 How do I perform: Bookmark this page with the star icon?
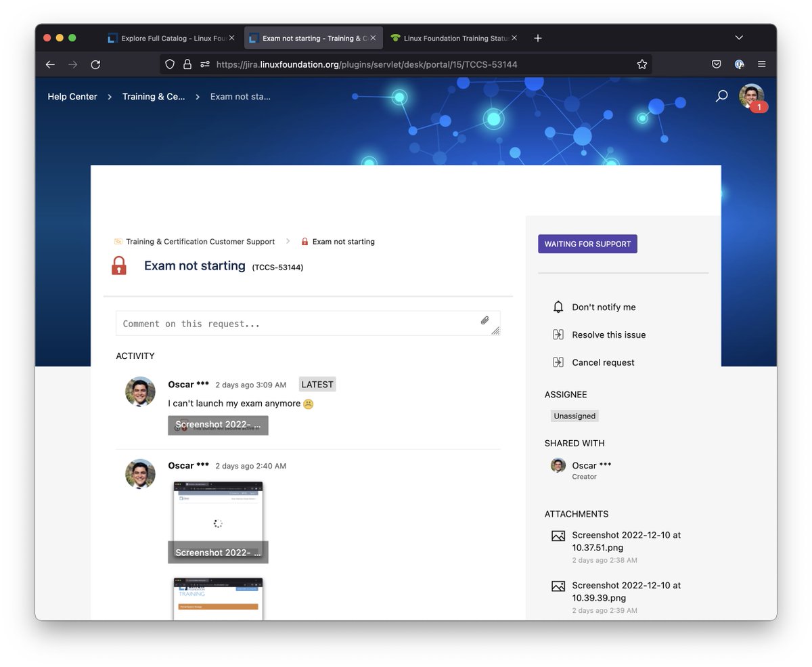click(x=642, y=64)
